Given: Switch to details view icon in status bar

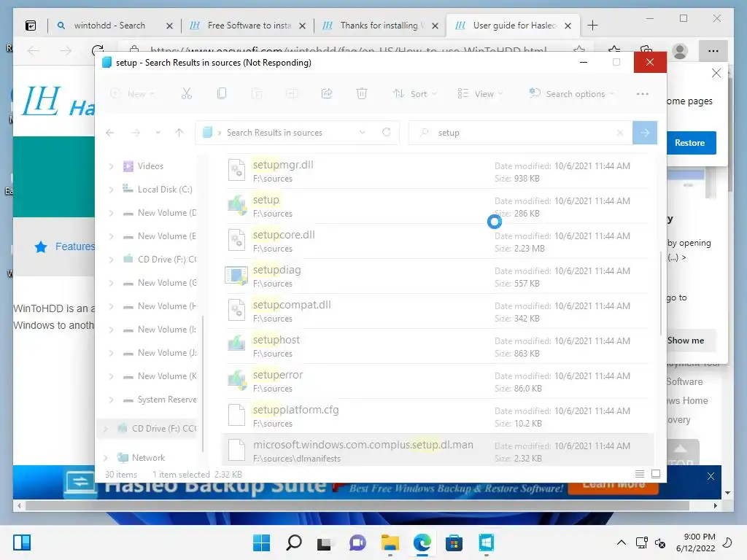Looking at the screenshot, I should point(639,474).
